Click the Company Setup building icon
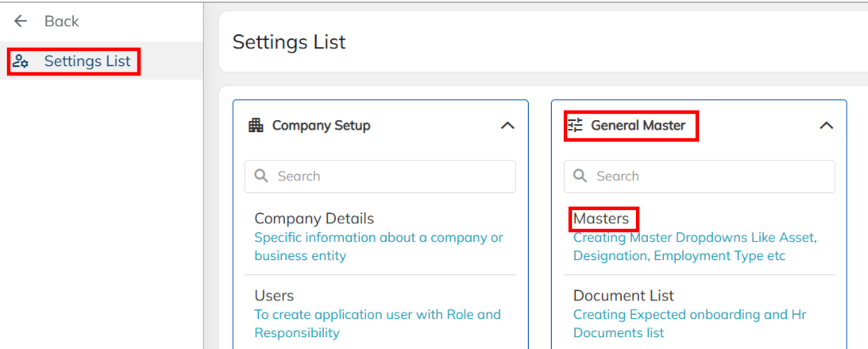 pos(256,126)
